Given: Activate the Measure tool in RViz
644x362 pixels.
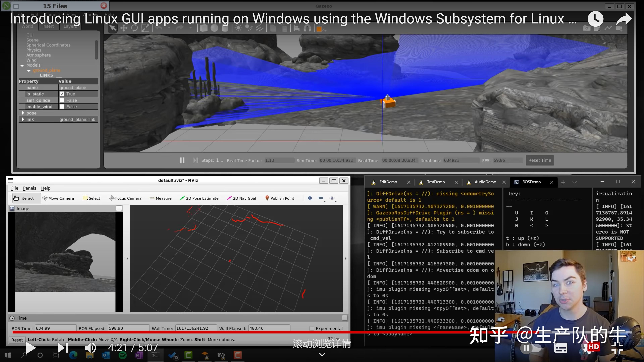Looking at the screenshot, I should click(x=161, y=198).
